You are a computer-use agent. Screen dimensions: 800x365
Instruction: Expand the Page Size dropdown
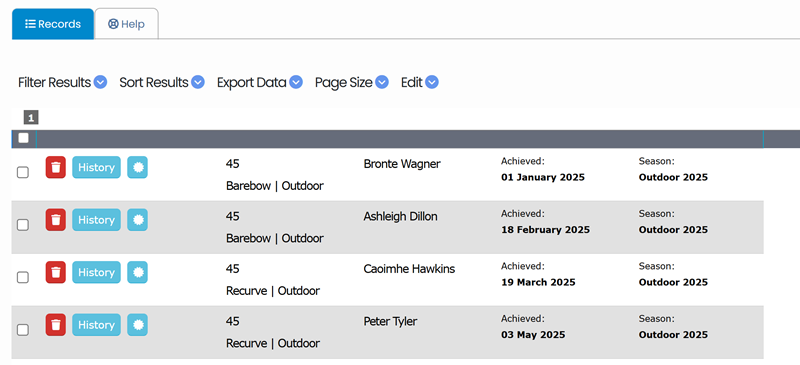point(352,82)
